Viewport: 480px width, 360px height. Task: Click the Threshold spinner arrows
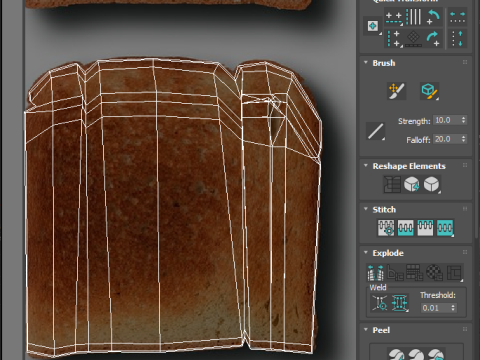(453, 308)
